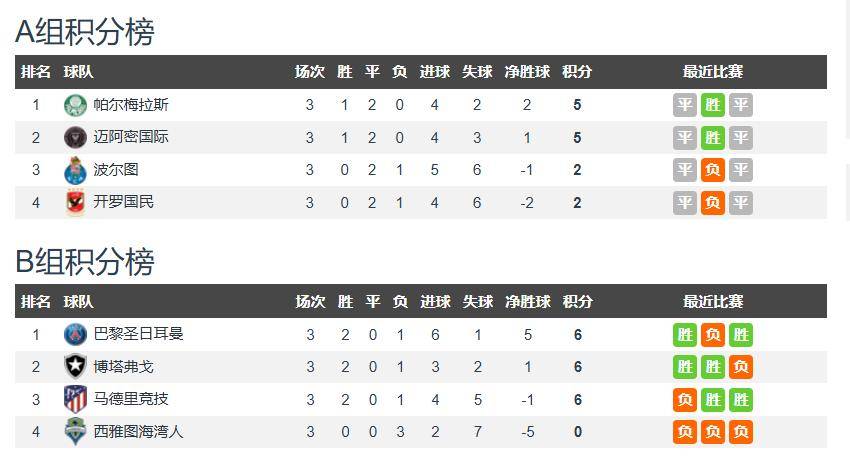Select the 西雅图海湾人 team name

coord(138,432)
